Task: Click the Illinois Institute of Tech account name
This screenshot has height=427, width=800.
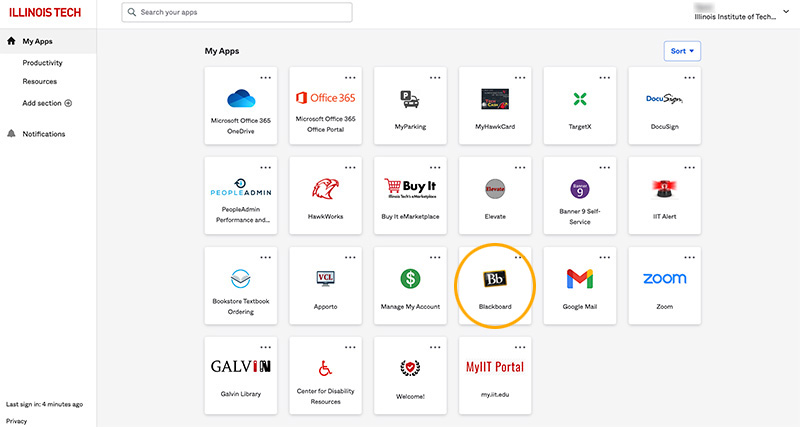Action: click(735, 17)
